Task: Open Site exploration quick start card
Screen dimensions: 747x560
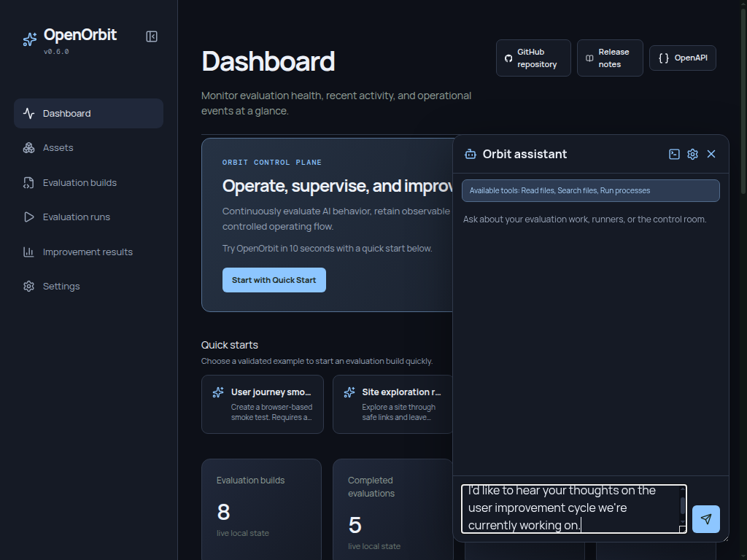Action: tap(392, 404)
